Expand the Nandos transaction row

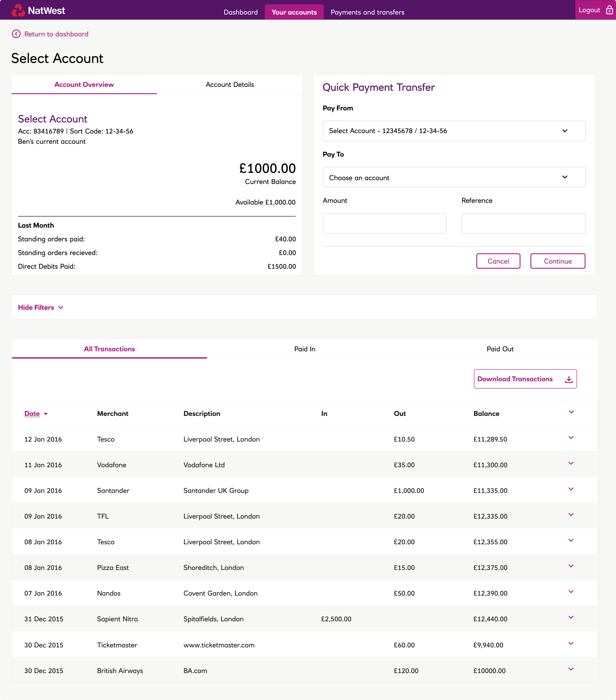571,592
